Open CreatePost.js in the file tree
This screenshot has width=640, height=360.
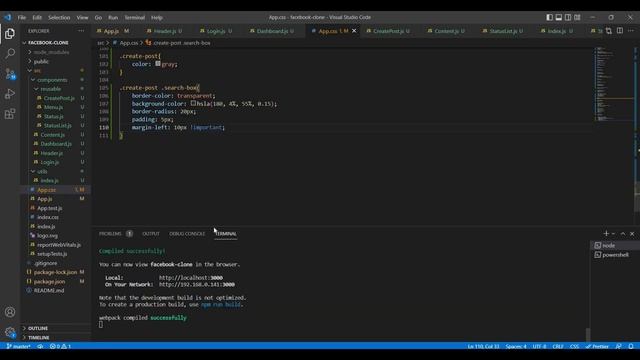click(x=59, y=98)
